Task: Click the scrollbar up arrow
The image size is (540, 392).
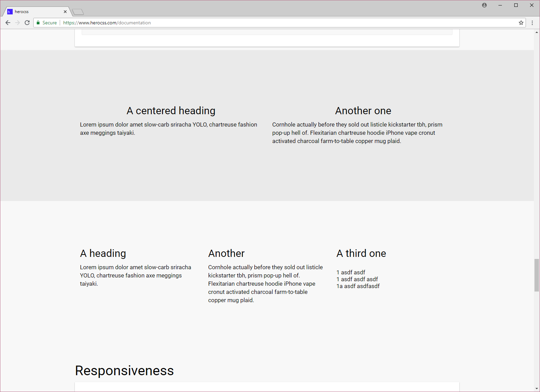Action: tap(537, 32)
